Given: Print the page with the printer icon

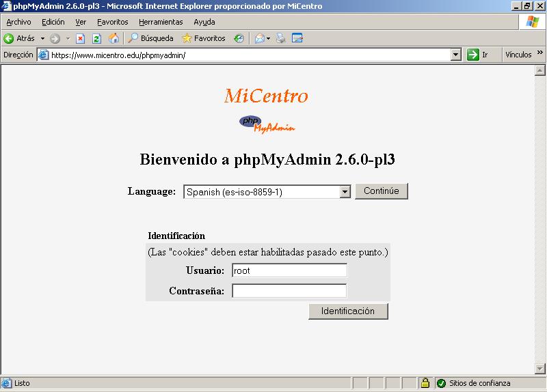Looking at the screenshot, I should pyautogui.click(x=281, y=38).
